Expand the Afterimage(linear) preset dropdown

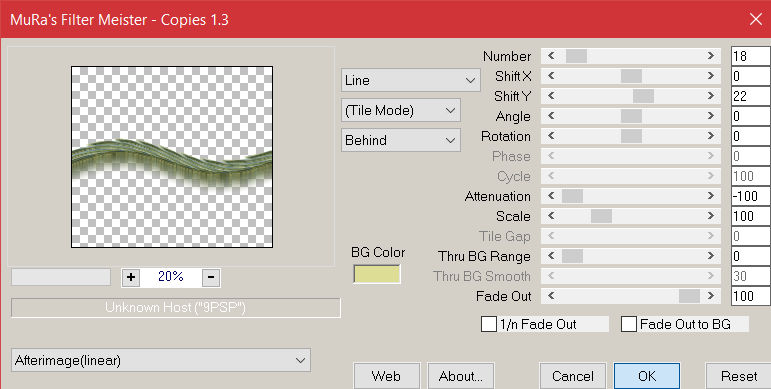pos(161,360)
